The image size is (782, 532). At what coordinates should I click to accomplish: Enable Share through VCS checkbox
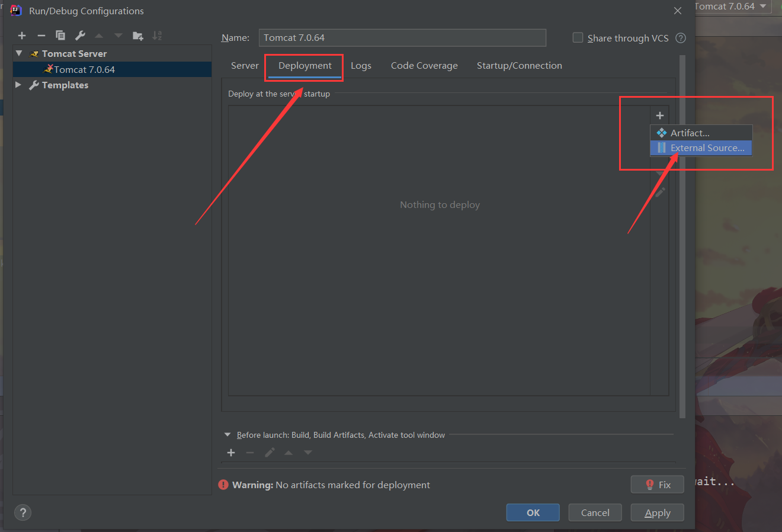[578, 37]
